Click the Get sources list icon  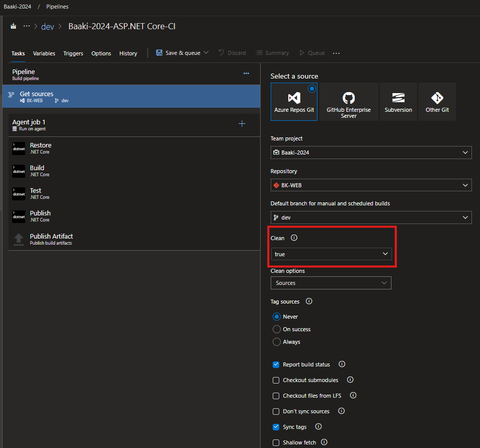tap(11, 94)
